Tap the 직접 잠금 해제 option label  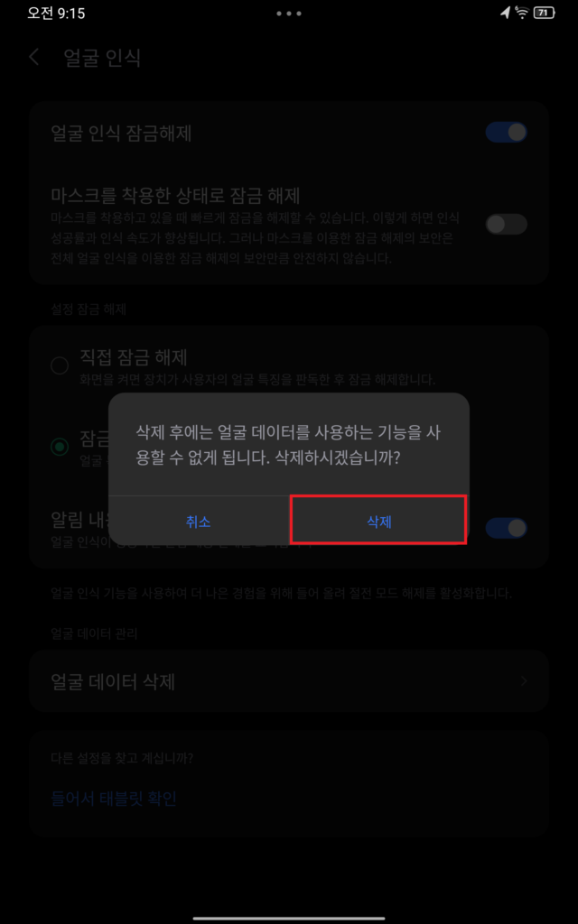(x=134, y=356)
